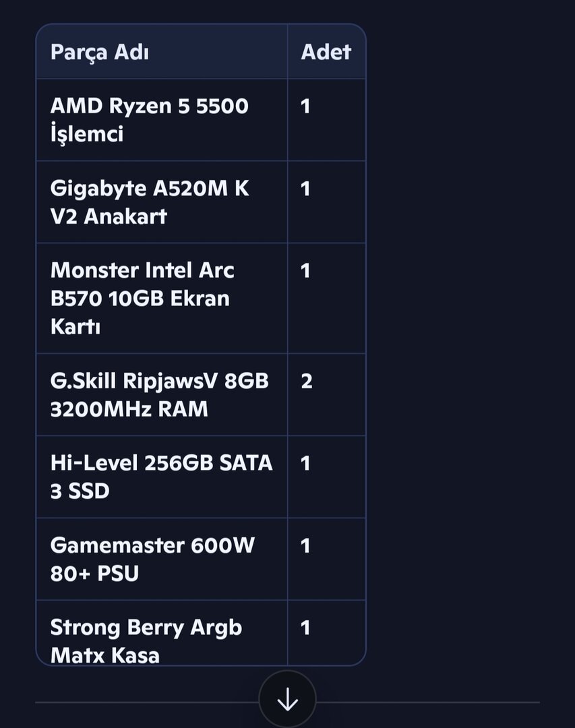
Task: Click the quantity cell for Gigabyte motherboard
Action: (305, 189)
